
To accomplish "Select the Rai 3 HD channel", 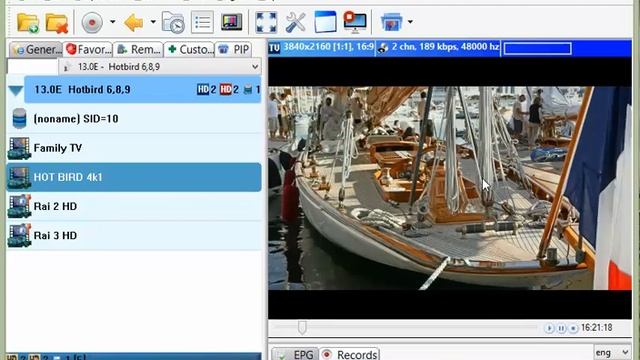I will click(x=134, y=236).
